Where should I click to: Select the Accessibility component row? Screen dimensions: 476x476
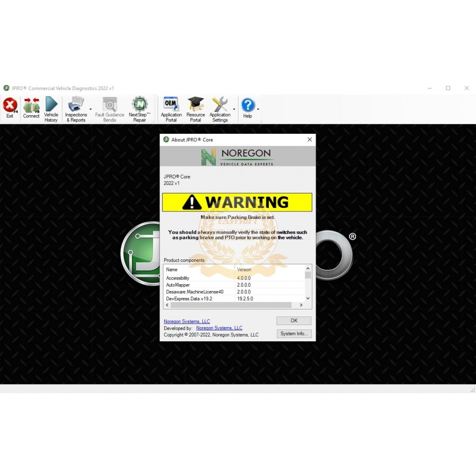(x=234, y=278)
